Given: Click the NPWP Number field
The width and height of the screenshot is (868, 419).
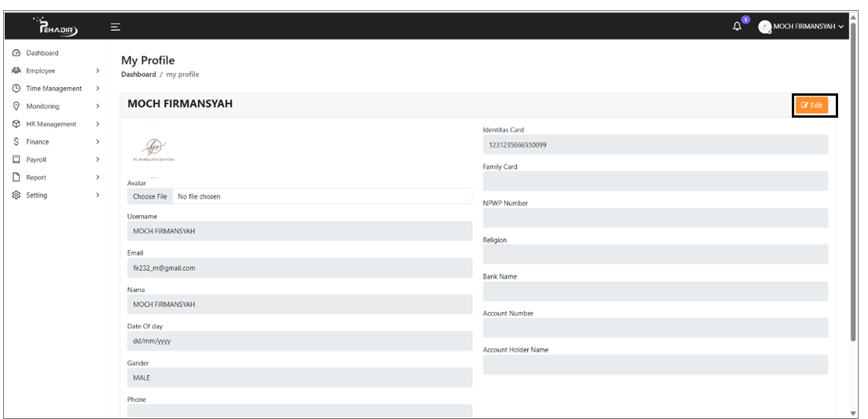Looking at the screenshot, I should click(x=655, y=218).
